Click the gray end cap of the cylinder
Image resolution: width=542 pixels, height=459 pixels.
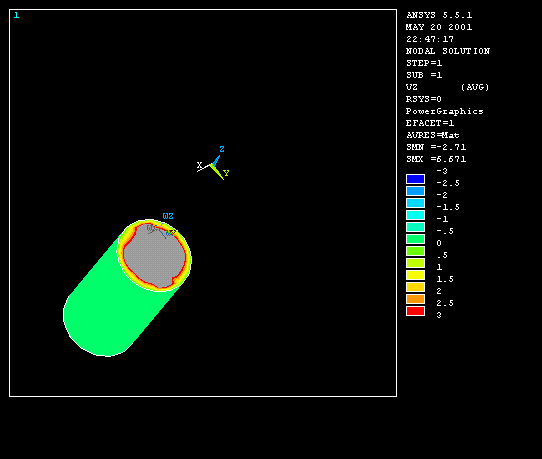click(154, 256)
